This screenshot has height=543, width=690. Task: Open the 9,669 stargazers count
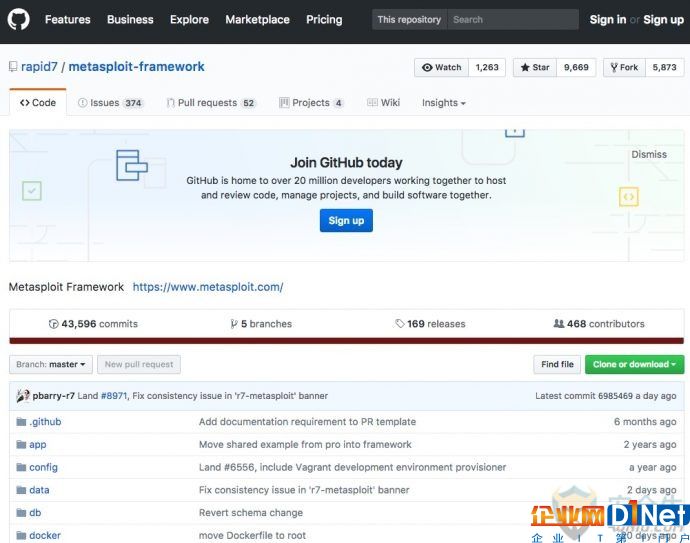(x=576, y=67)
